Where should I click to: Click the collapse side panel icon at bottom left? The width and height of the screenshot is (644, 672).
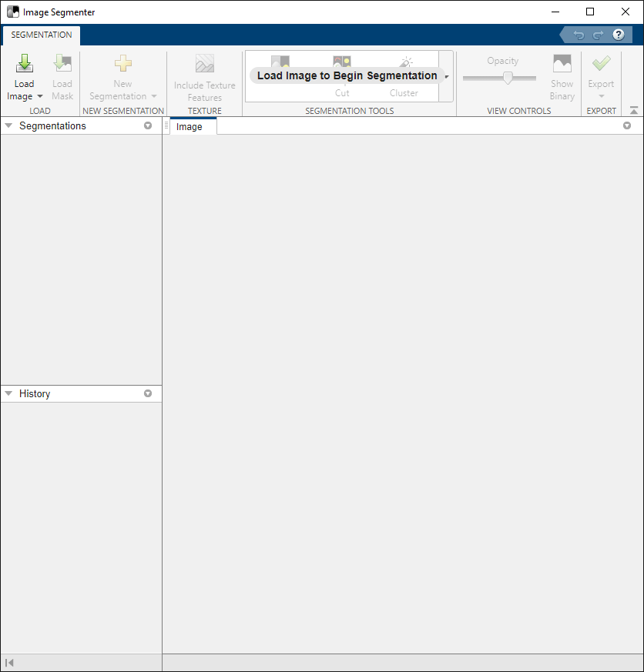[x=9, y=663]
